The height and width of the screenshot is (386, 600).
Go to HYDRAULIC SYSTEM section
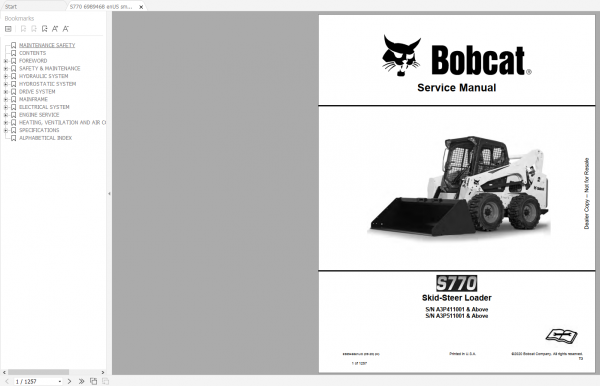44,76
